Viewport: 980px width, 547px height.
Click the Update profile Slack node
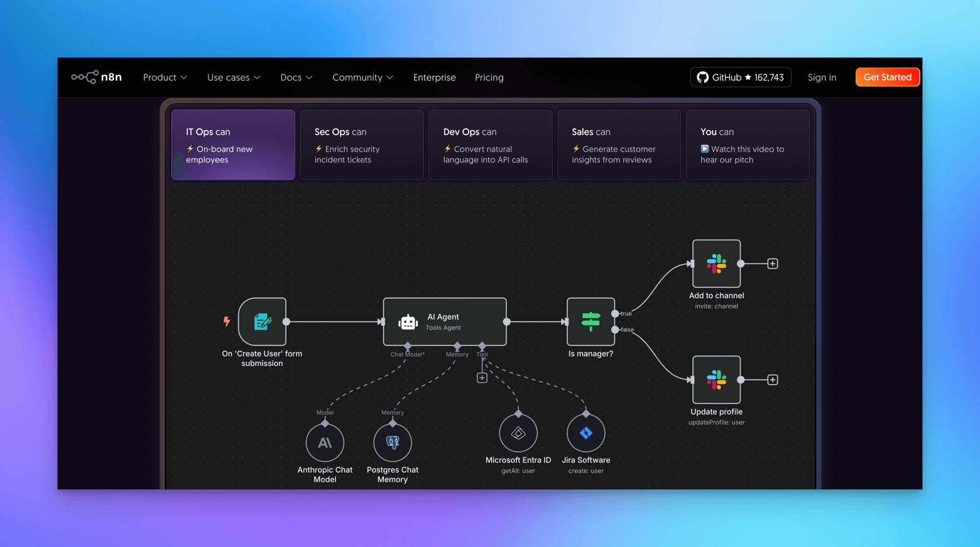click(716, 380)
